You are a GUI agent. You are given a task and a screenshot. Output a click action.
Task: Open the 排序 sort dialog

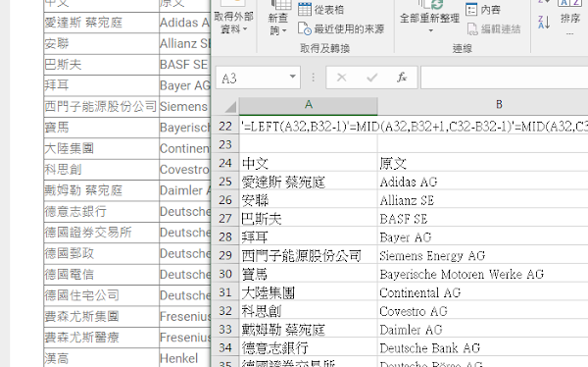(570, 18)
